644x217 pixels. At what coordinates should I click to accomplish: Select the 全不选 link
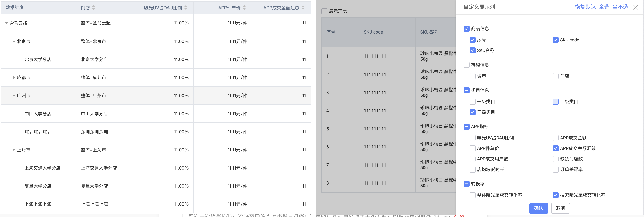[x=620, y=7]
